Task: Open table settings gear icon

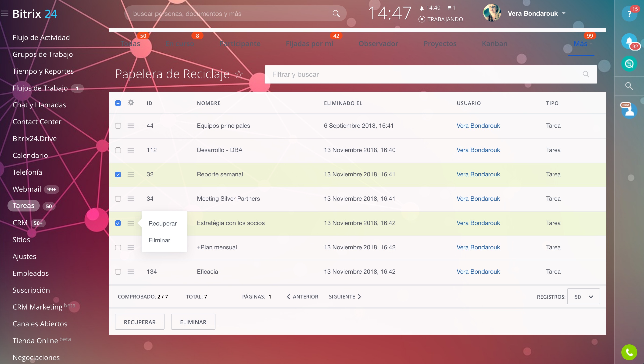Action: point(131,103)
